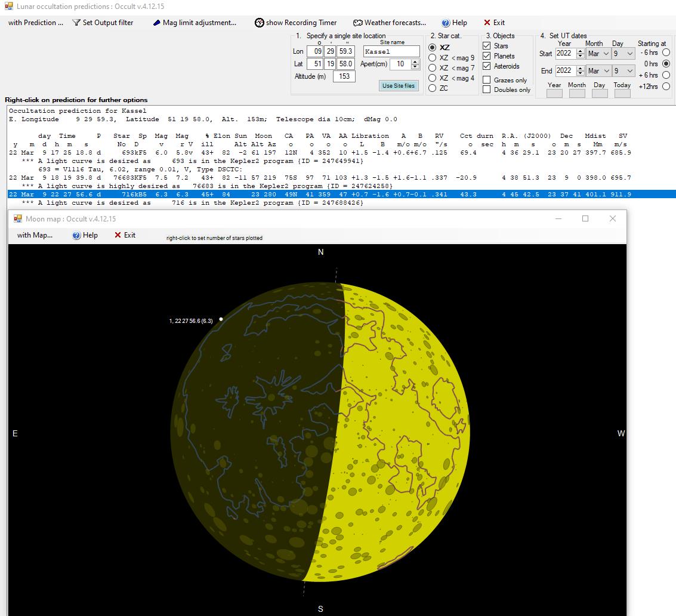Increase the Aperture value with stepper

coord(415,61)
